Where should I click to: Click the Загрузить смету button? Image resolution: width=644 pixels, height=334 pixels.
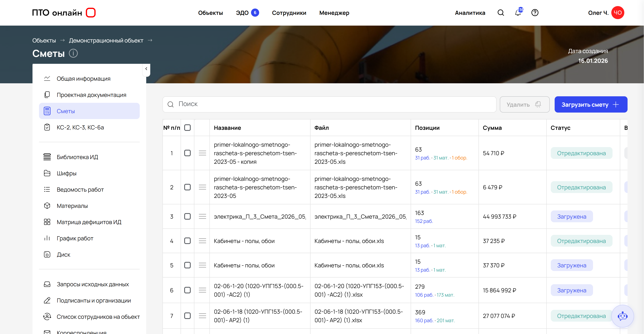tap(591, 104)
